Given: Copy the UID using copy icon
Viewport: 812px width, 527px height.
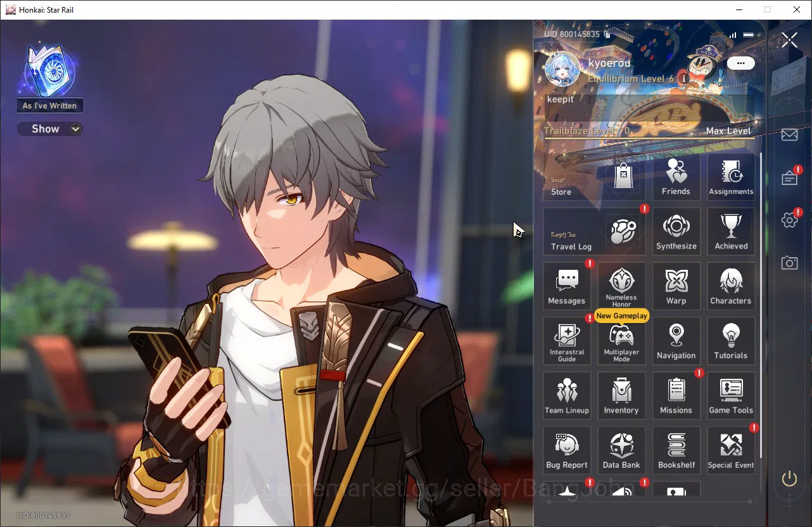Looking at the screenshot, I should click(x=607, y=34).
